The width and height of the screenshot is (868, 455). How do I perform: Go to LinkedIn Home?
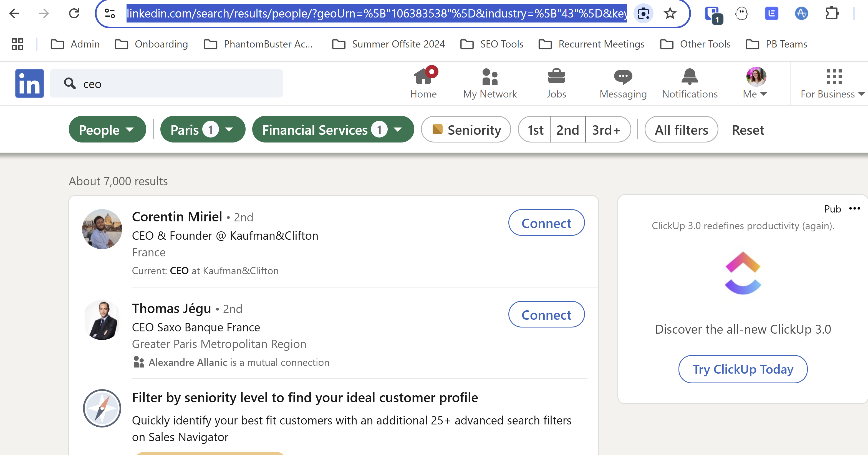[423, 83]
